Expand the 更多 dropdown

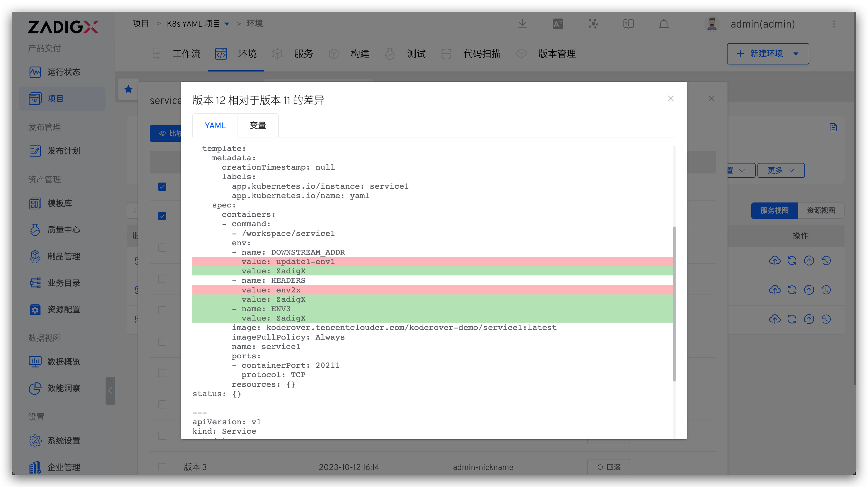781,171
